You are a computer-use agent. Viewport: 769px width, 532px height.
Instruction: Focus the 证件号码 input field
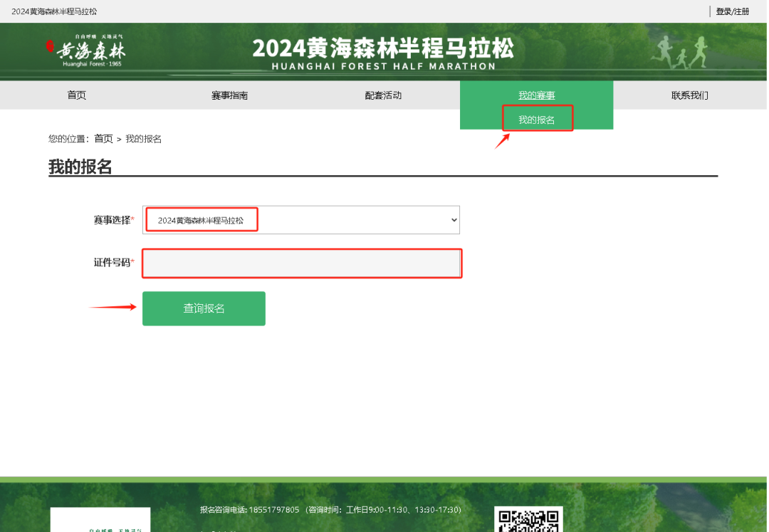tap(301, 264)
